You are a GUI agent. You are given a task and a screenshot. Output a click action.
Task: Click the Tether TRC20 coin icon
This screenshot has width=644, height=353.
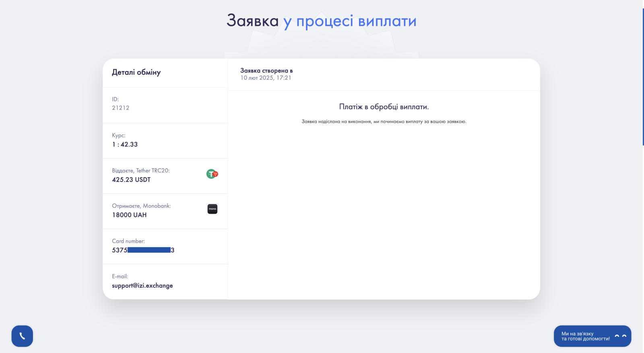[x=212, y=174]
